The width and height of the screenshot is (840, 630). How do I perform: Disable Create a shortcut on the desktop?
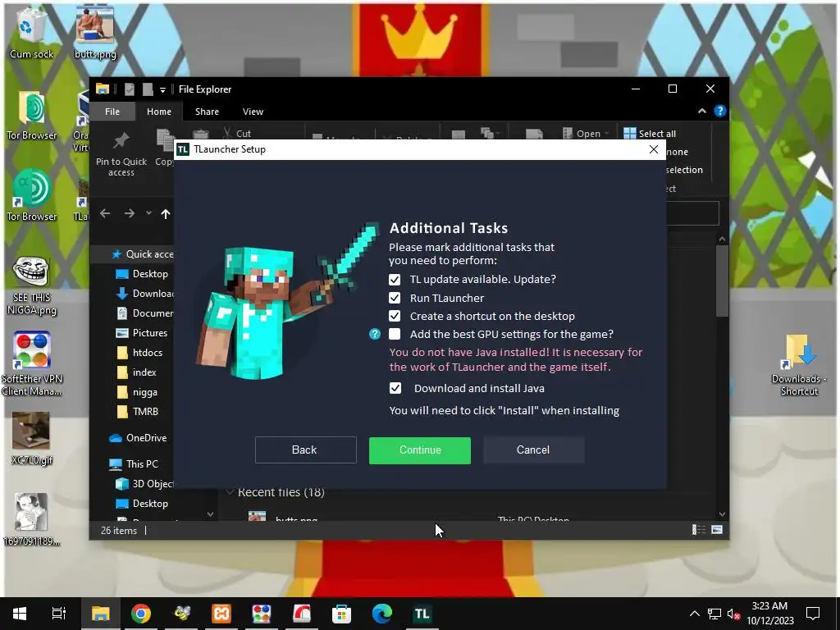point(395,316)
